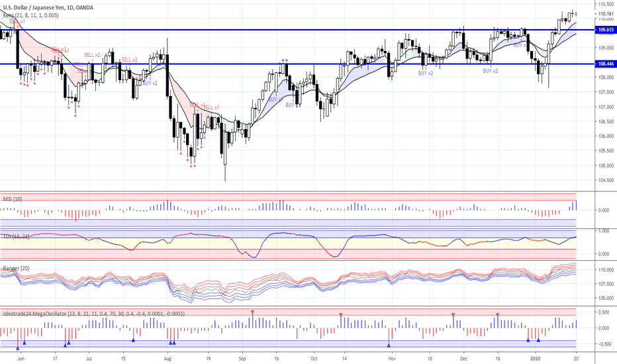Click the 109.615 price level tag
Screen dimensions: 617x364
click(605, 30)
